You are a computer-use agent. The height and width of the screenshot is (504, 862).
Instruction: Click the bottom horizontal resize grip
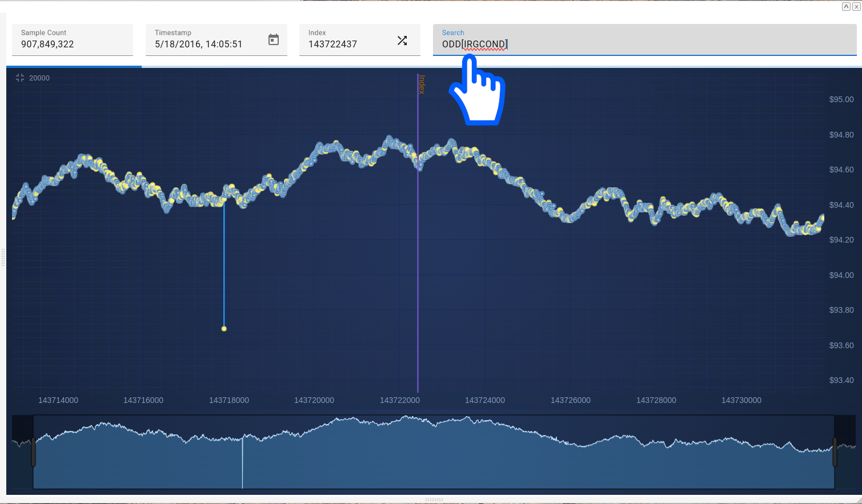tap(434, 499)
